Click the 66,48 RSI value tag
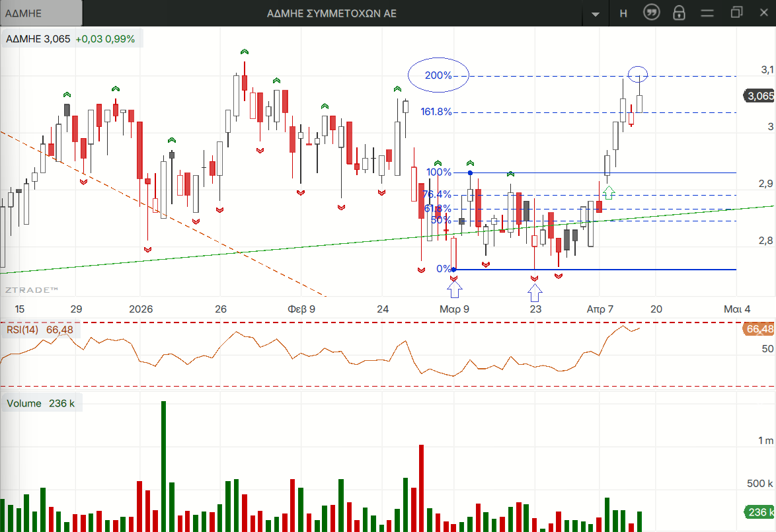 759,329
